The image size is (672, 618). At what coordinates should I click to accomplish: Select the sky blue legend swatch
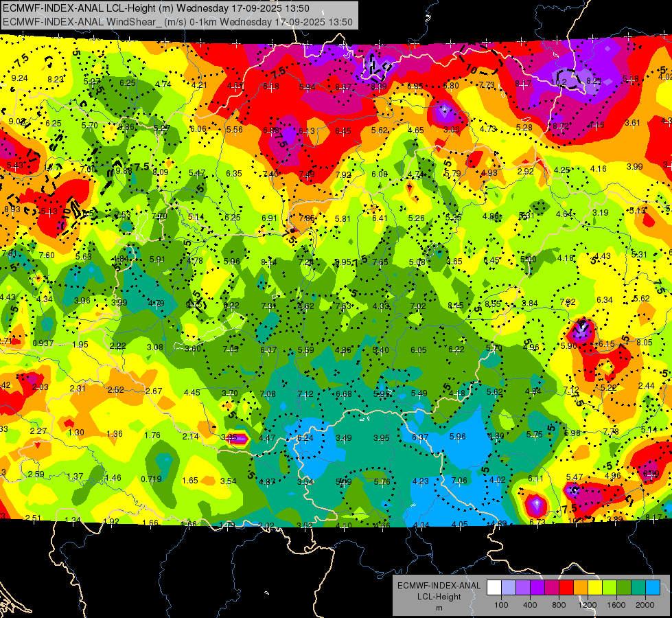(653, 588)
